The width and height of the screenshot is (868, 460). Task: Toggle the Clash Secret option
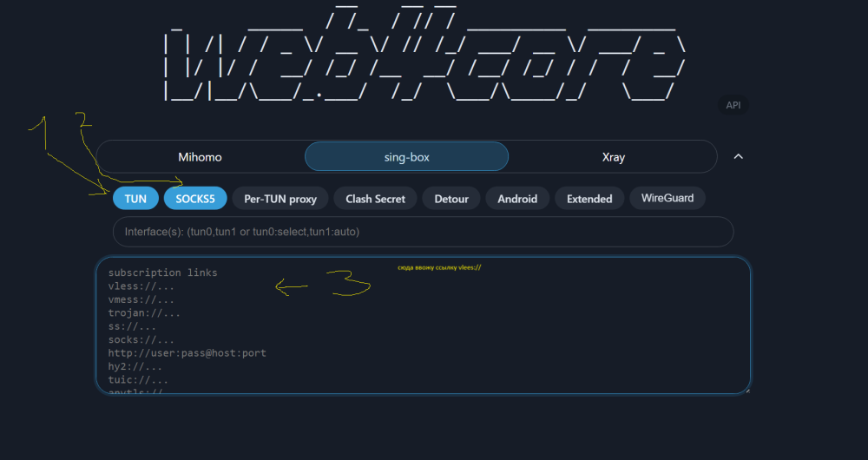(x=375, y=199)
